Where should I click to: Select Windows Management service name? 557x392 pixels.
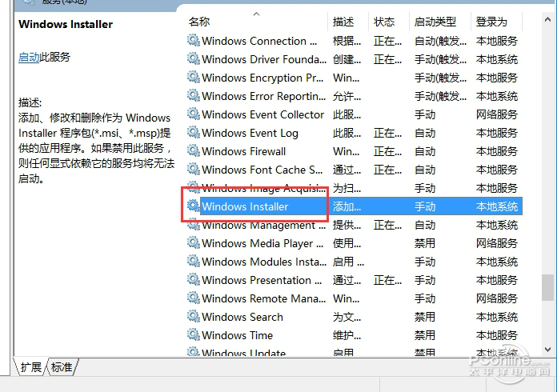(x=263, y=225)
